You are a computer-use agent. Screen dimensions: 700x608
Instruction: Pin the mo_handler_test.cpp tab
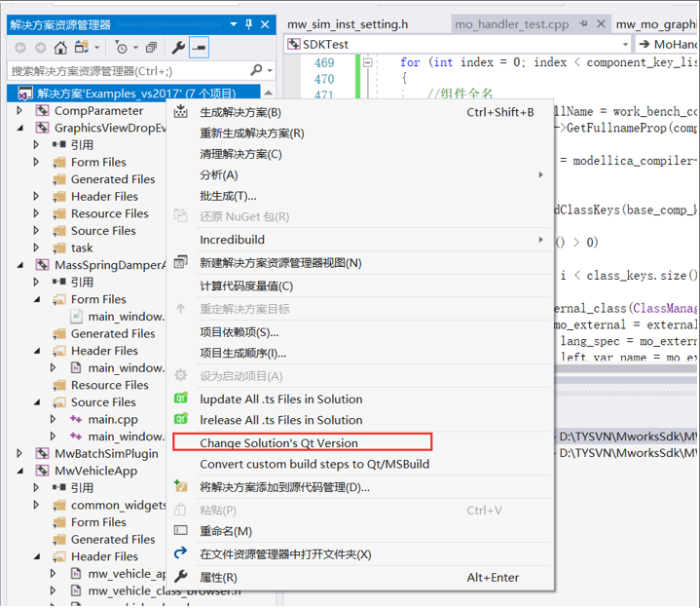583,23
